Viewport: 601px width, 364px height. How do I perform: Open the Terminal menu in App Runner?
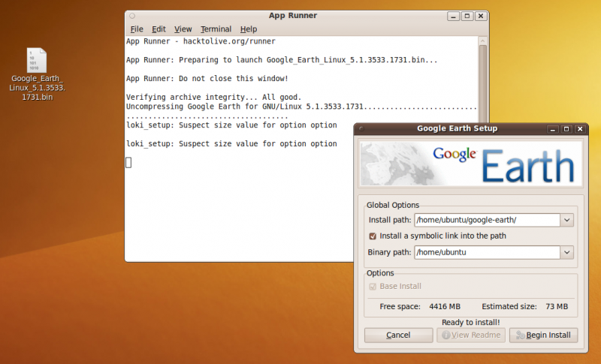click(x=216, y=29)
